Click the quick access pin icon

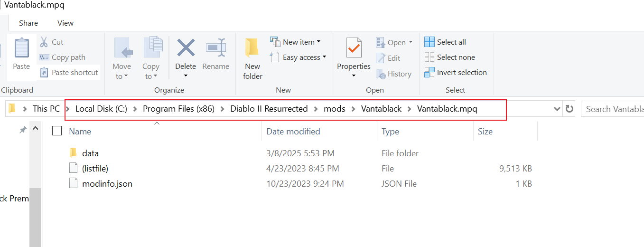tap(22, 130)
